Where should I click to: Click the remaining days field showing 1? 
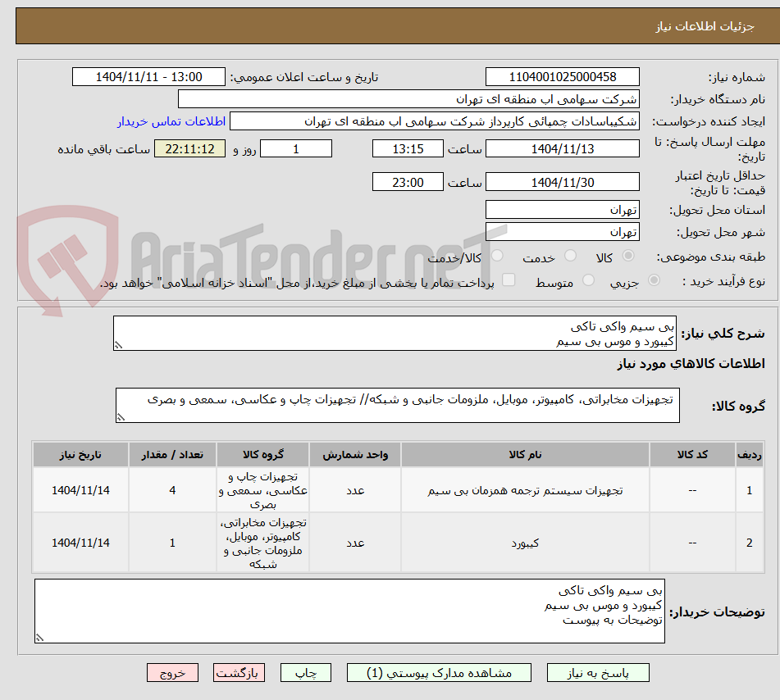pos(296,148)
